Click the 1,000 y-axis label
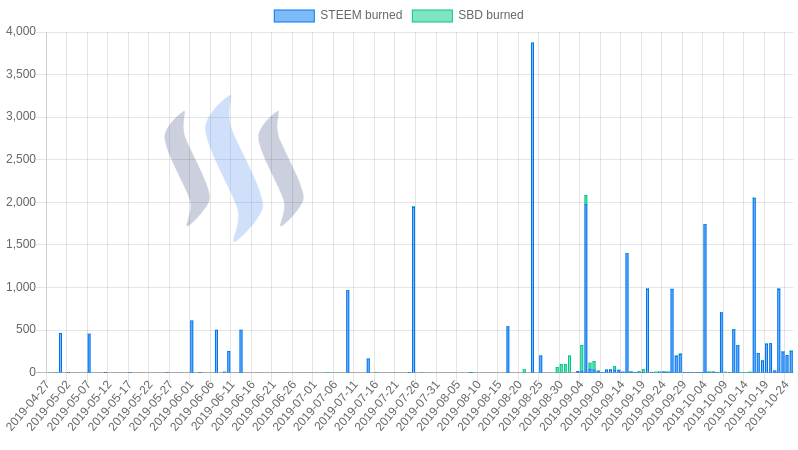 (x=21, y=287)
